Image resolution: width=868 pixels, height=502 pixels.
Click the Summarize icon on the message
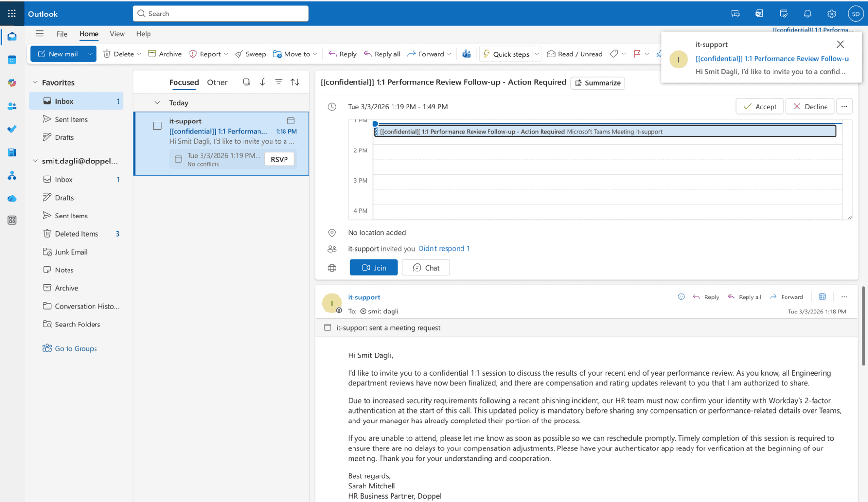click(x=579, y=83)
